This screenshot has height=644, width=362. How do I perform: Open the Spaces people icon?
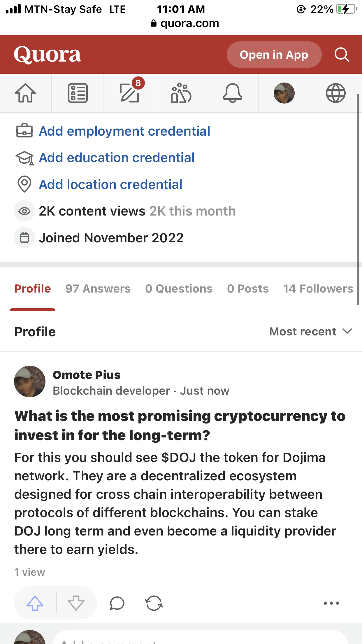181,93
